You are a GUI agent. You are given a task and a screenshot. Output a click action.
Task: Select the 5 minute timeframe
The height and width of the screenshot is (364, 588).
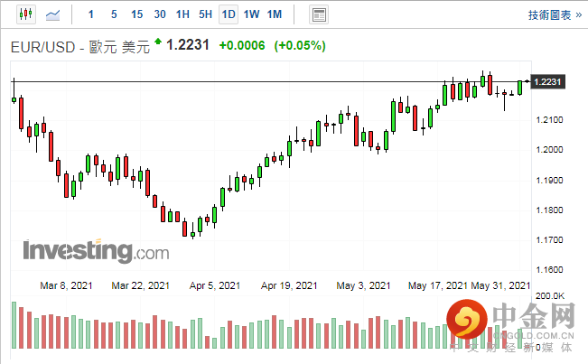pos(113,14)
